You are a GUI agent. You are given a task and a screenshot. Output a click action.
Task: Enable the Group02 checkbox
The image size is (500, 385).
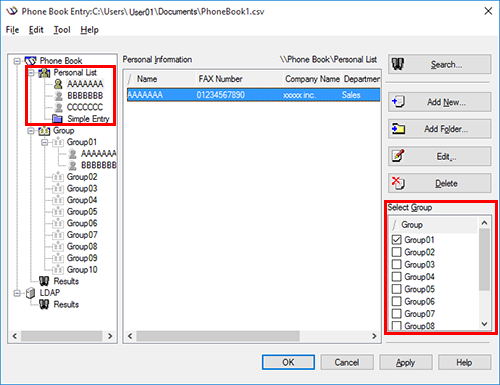396,252
